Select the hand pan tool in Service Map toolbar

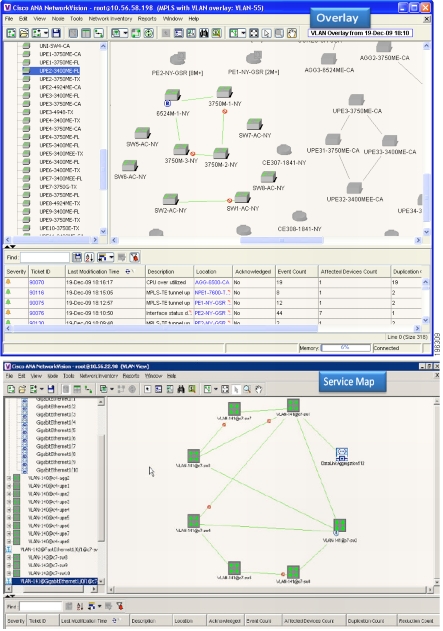coord(259,389)
